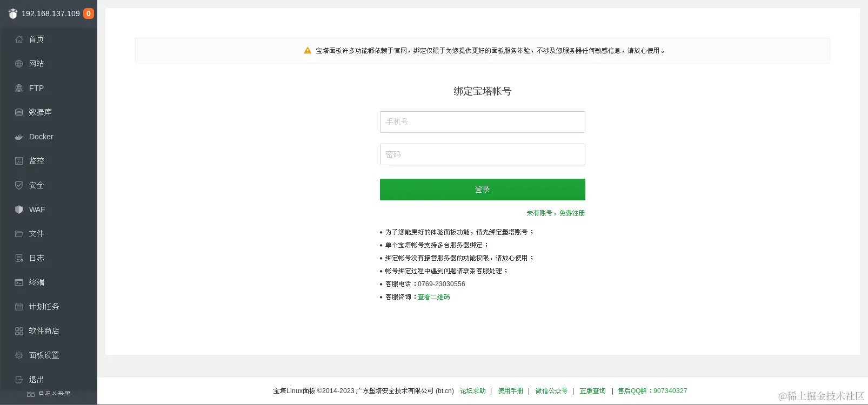Click the log icon beside 日志
Screen dimensions: 868x405
(19, 258)
